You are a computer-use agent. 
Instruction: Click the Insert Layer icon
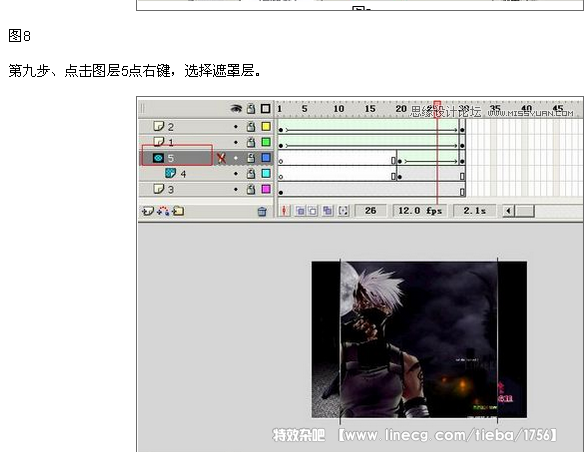[x=147, y=211]
